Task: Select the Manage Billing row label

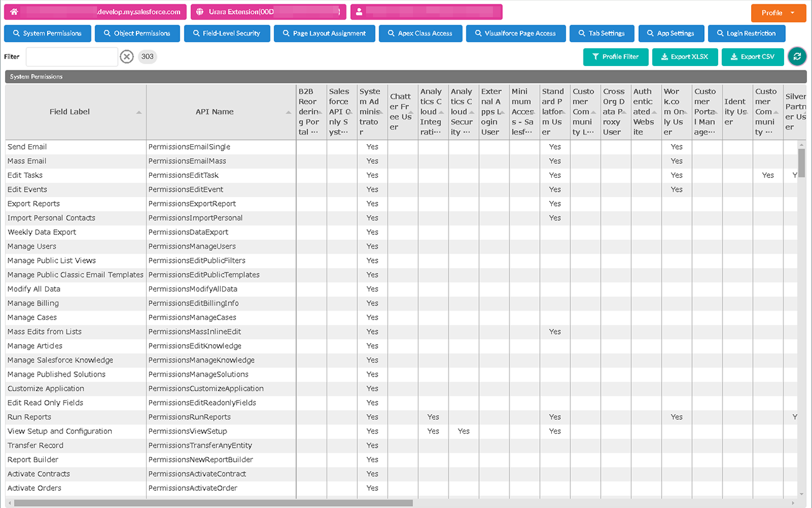Action: tap(33, 304)
